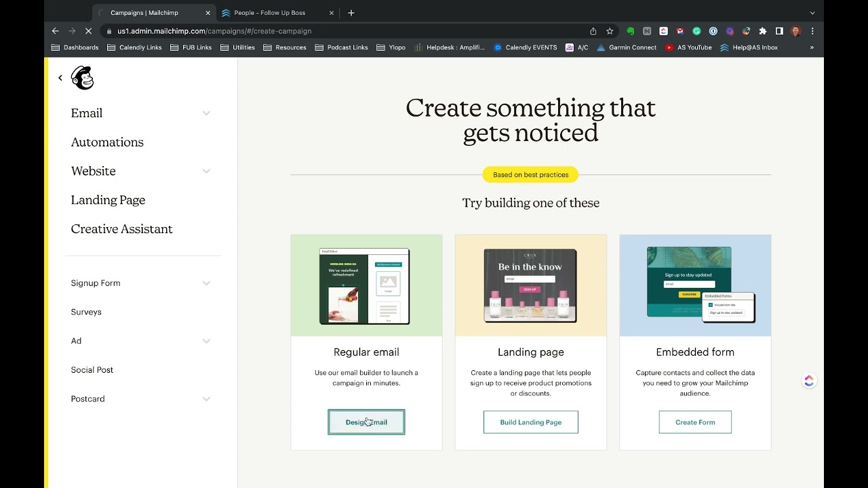Open the Chrome profile avatar

pos(796,31)
